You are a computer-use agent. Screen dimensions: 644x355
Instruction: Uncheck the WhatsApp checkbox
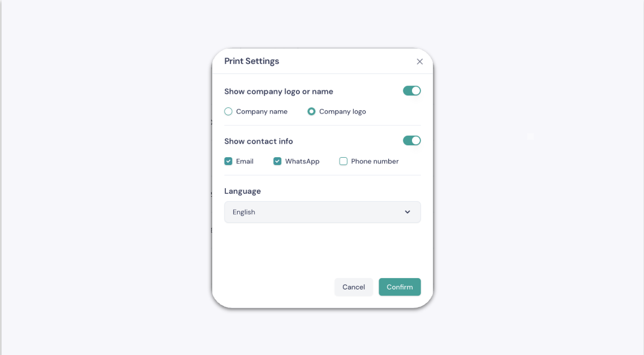277,161
